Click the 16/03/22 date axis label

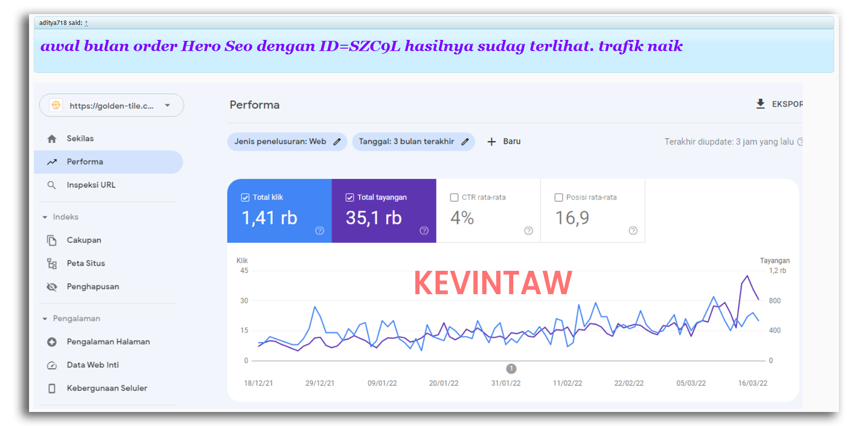point(752,383)
